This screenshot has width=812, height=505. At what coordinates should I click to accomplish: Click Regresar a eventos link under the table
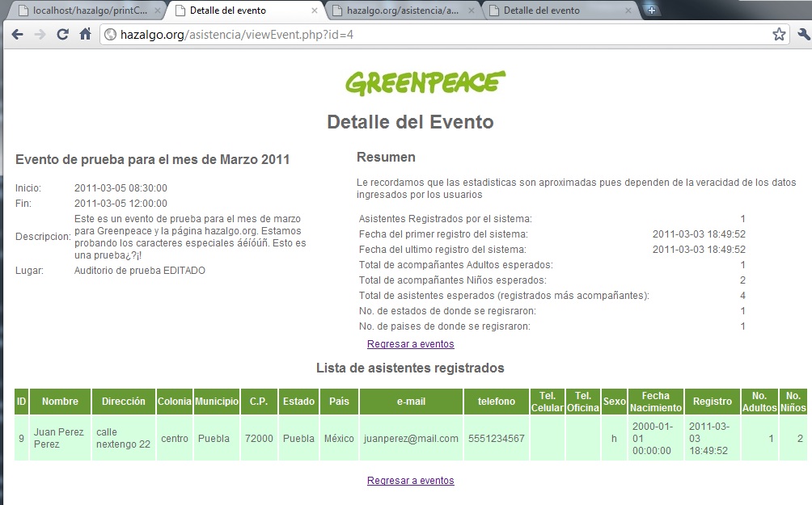coord(410,481)
